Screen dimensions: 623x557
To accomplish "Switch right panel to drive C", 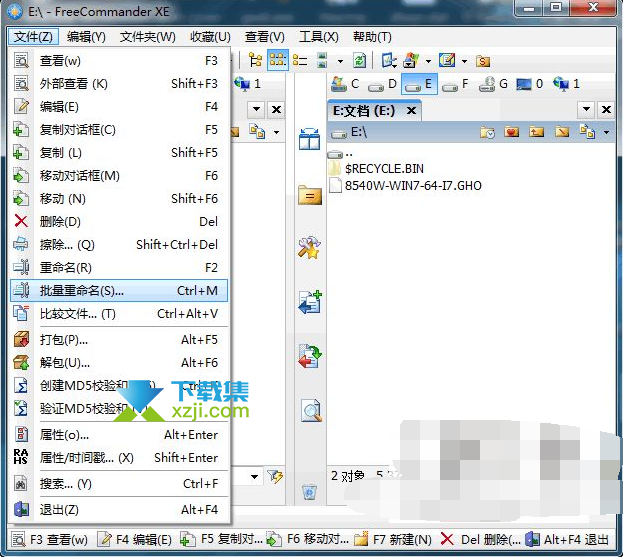I will (x=345, y=84).
